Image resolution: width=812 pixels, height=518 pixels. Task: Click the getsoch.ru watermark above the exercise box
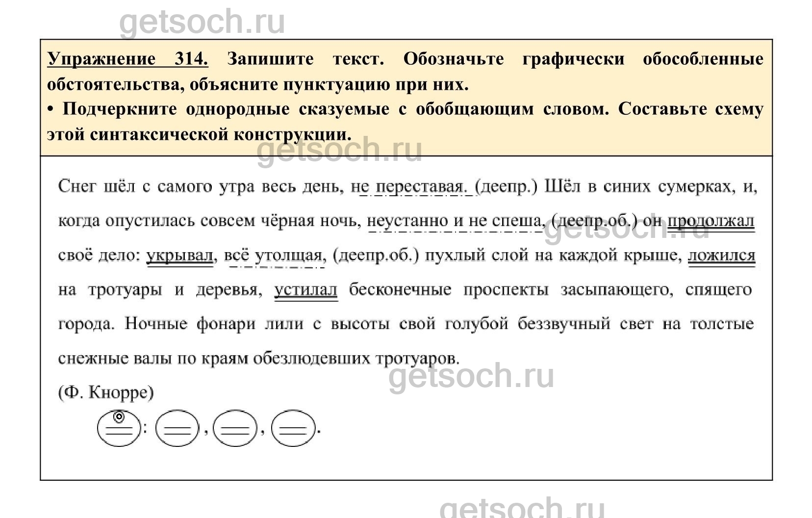[x=202, y=22]
